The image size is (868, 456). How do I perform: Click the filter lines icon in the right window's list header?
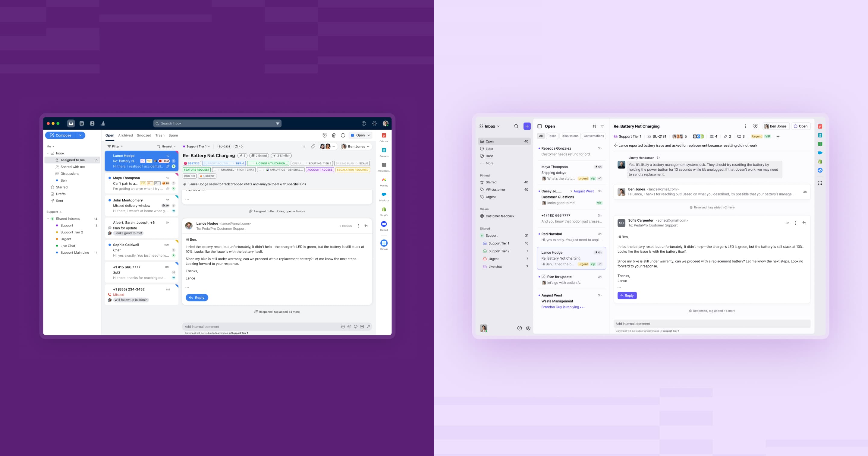(x=602, y=126)
